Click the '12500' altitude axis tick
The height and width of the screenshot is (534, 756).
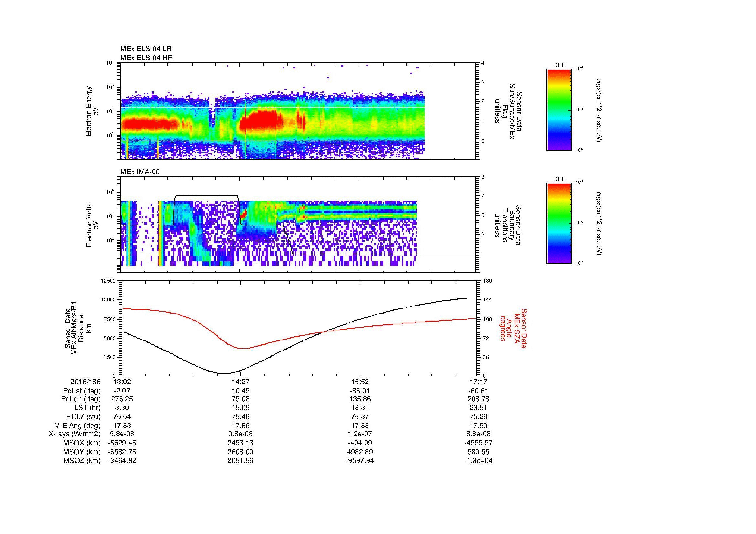108,281
